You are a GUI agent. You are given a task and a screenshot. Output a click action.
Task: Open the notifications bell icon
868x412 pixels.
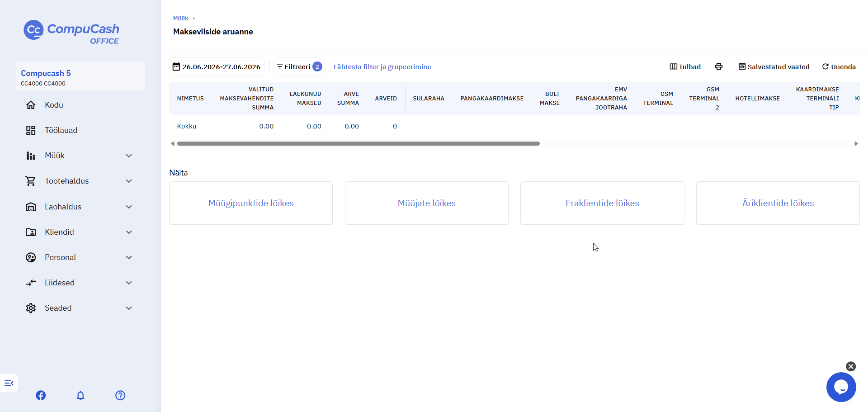(80, 395)
